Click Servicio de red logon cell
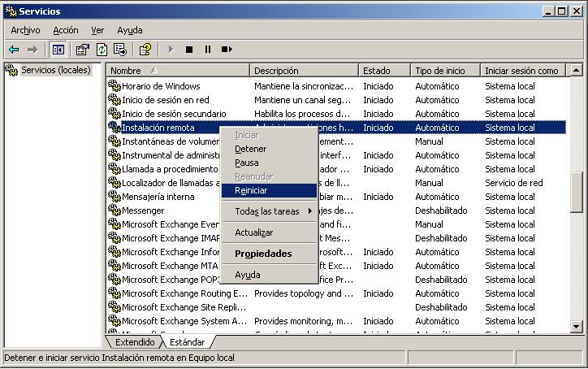Viewport: 588px width, 369px height. pos(514,183)
